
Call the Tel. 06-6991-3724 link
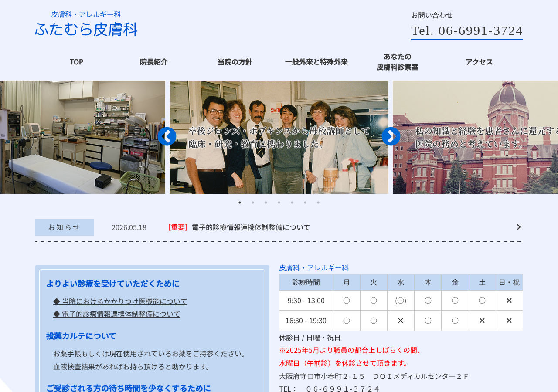click(x=467, y=31)
